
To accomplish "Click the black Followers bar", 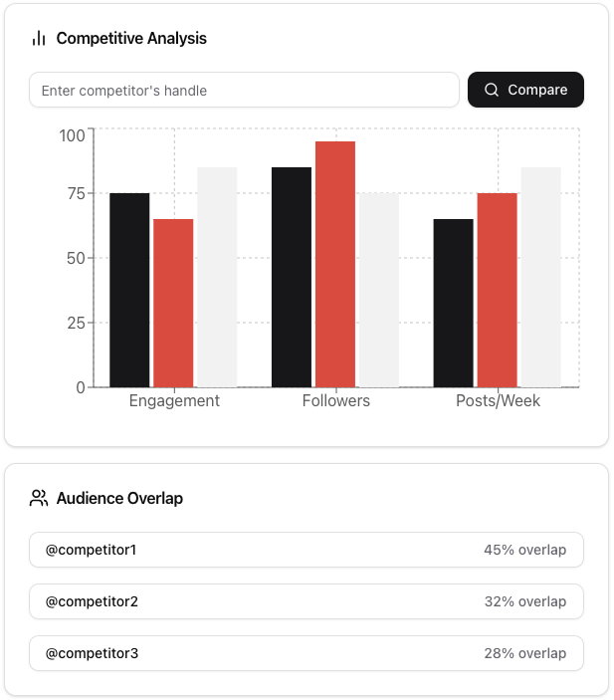I will coord(292,277).
